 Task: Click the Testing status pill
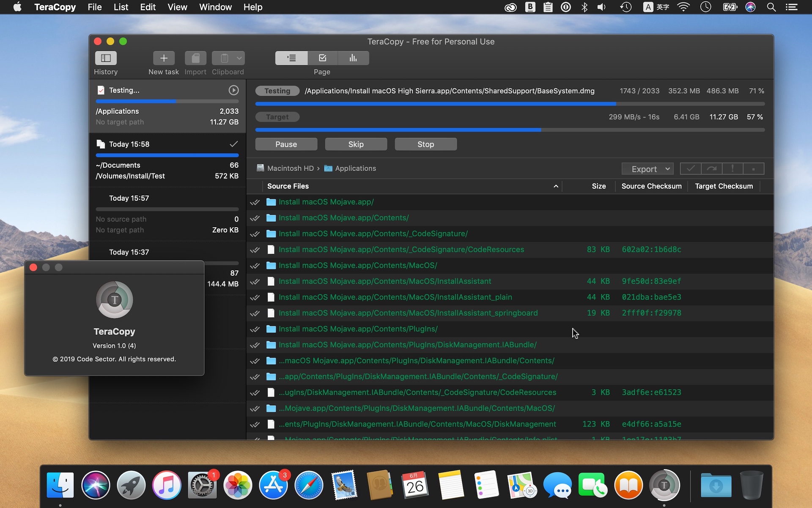tap(277, 91)
